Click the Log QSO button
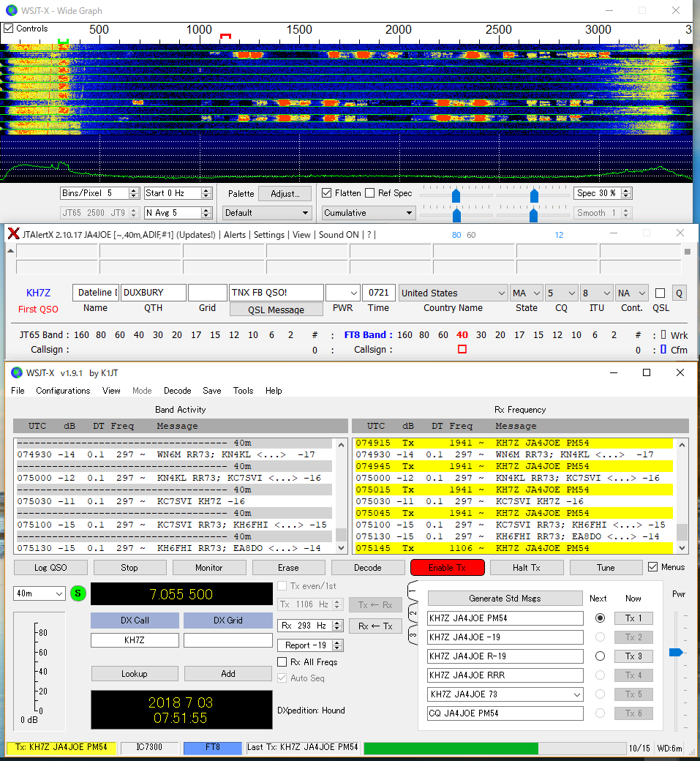 (50, 568)
